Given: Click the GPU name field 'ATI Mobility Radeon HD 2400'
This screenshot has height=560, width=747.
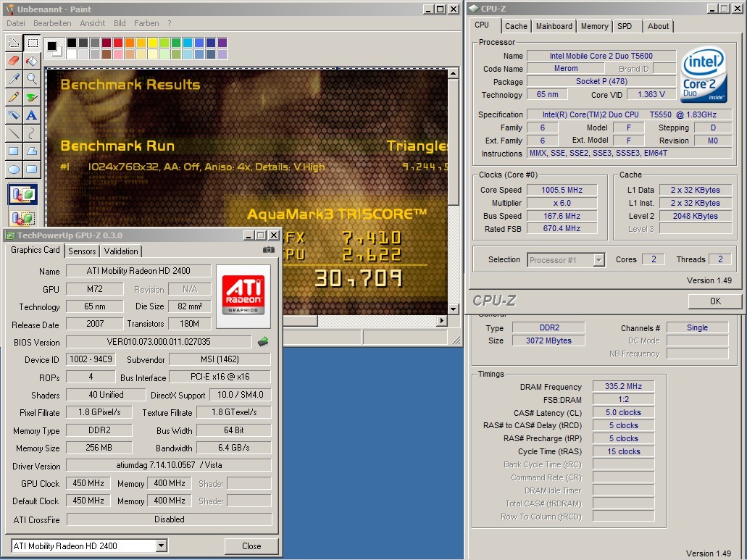Looking at the screenshot, I should pos(138,271).
